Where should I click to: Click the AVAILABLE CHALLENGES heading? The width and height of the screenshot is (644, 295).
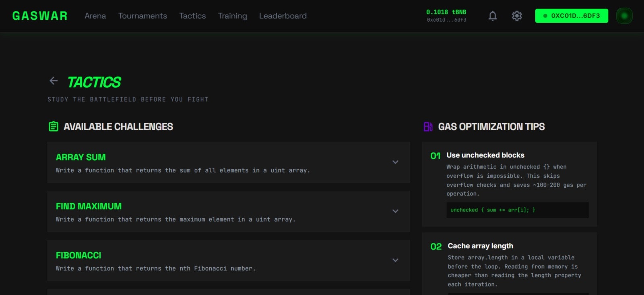tap(118, 127)
